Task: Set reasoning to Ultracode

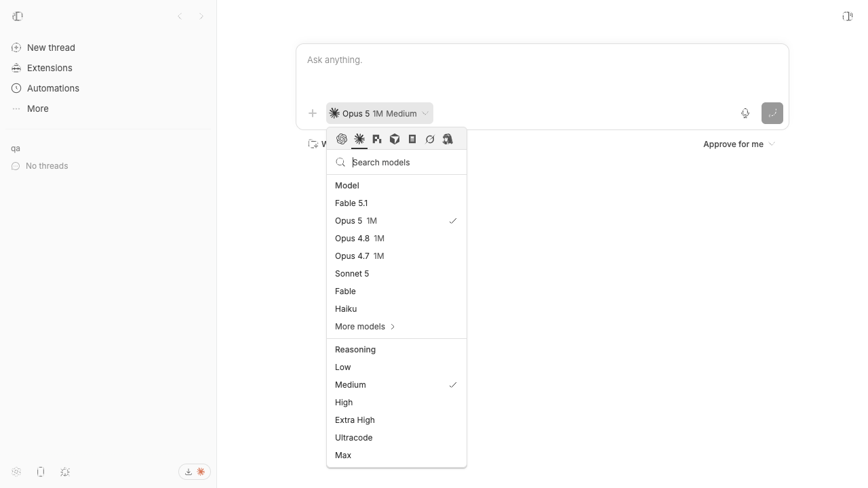Action: coord(397,437)
